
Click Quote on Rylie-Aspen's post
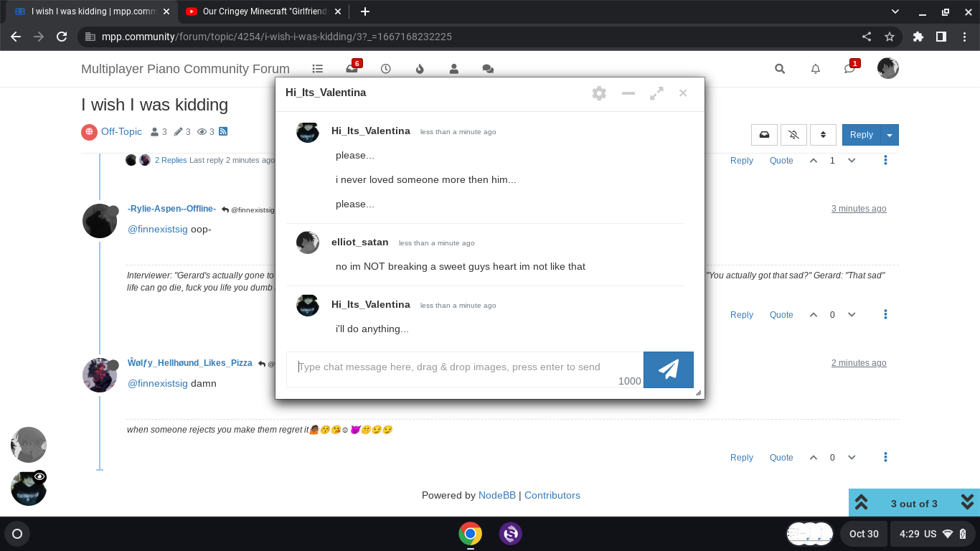pos(781,314)
